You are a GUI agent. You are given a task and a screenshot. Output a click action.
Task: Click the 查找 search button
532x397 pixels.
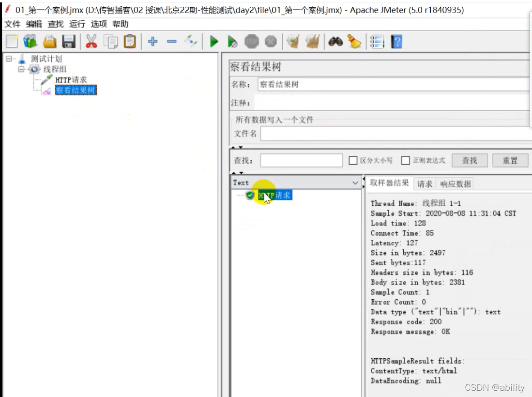coord(470,160)
